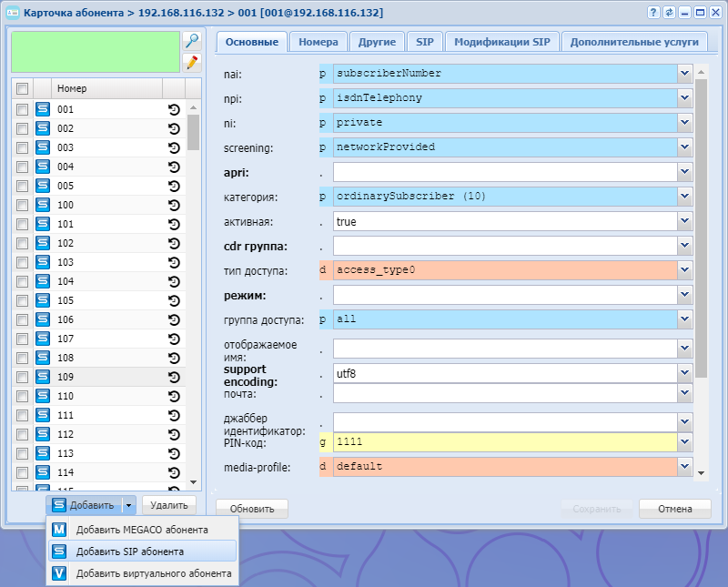Image resolution: width=728 pixels, height=587 pixels.
Task: Toggle the select-all checkbox in header
Action: click(x=23, y=88)
